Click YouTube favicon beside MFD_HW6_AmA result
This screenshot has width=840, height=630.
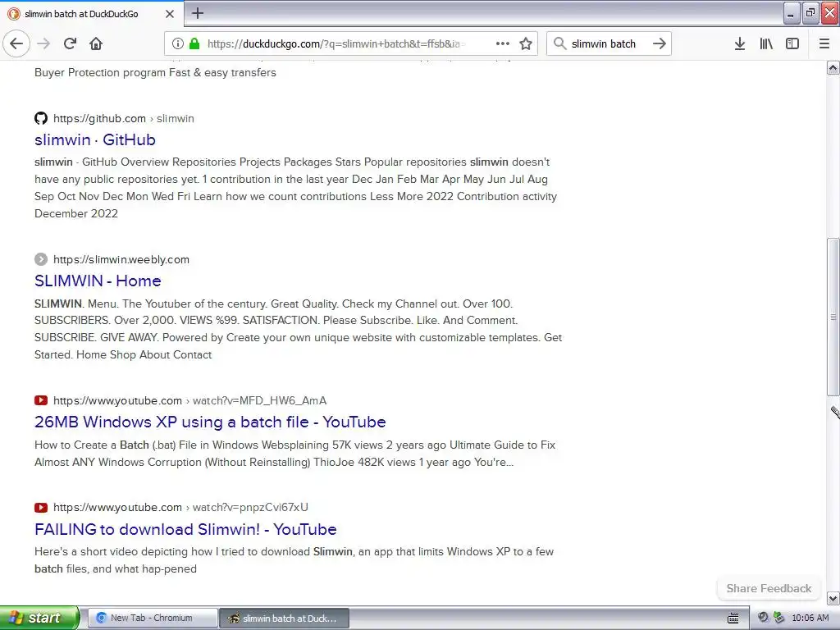click(x=41, y=400)
